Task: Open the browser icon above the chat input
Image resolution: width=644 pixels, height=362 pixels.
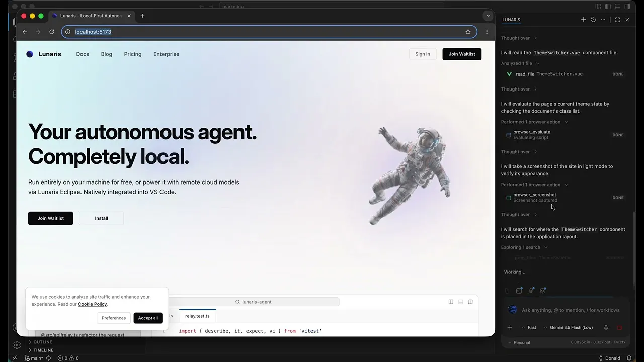Action: (x=543, y=290)
